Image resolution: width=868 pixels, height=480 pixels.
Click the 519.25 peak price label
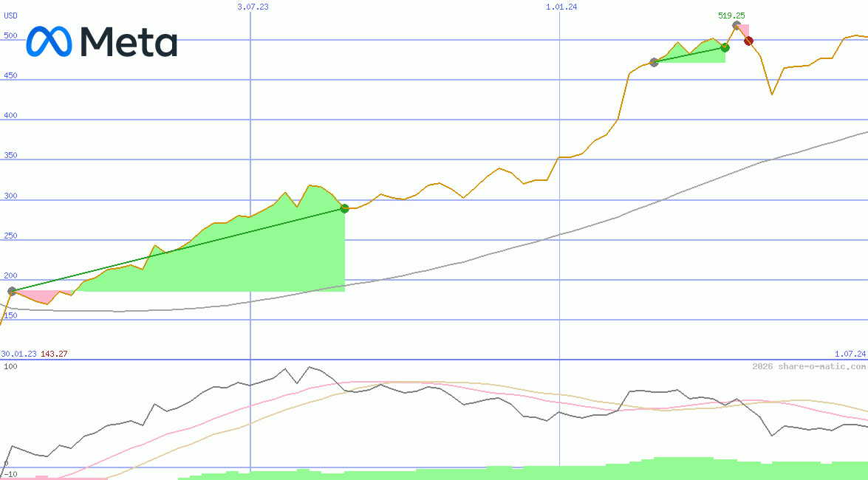click(x=731, y=16)
